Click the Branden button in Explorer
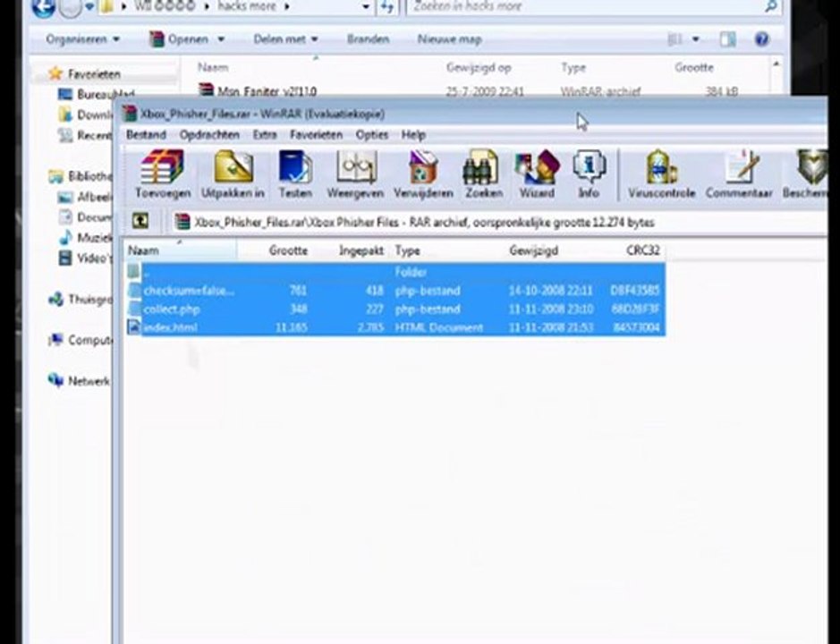840x644 pixels. click(x=368, y=39)
